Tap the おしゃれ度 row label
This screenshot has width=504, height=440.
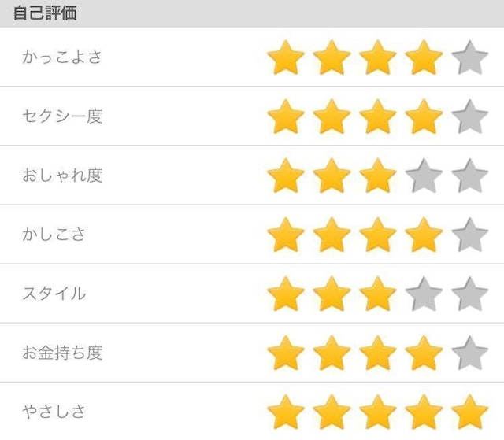pos(62,176)
